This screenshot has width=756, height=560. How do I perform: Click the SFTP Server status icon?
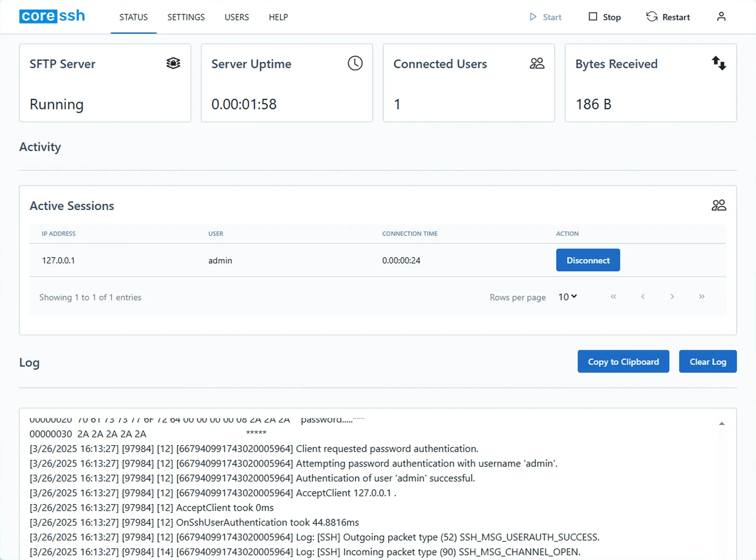tap(173, 63)
